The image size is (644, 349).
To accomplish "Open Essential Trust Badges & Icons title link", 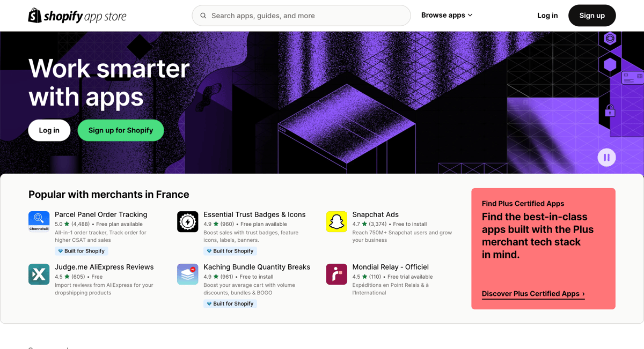I will tap(254, 214).
